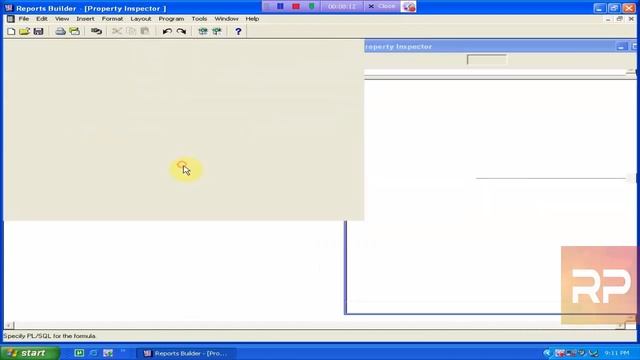Screen dimensions: 640x360
Task: Click the greyed-out Cut scissors icon
Action: (117, 31)
